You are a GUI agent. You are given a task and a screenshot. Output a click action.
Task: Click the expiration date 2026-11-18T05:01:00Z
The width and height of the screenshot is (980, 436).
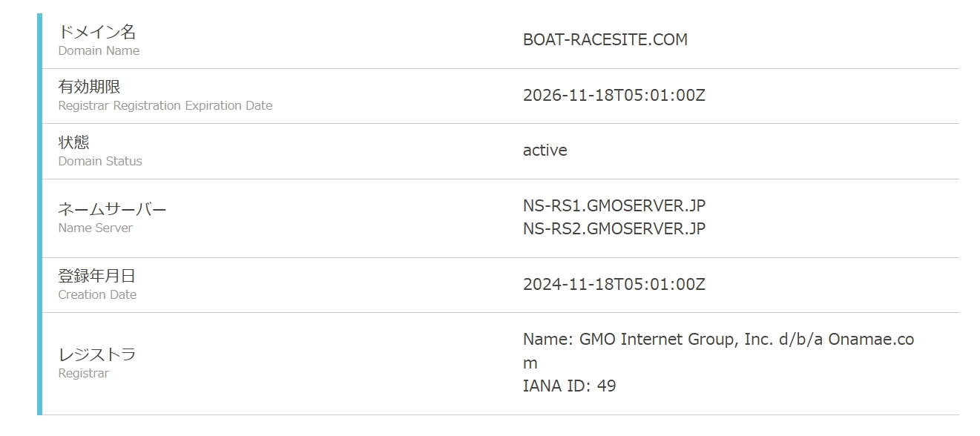coord(614,96)
